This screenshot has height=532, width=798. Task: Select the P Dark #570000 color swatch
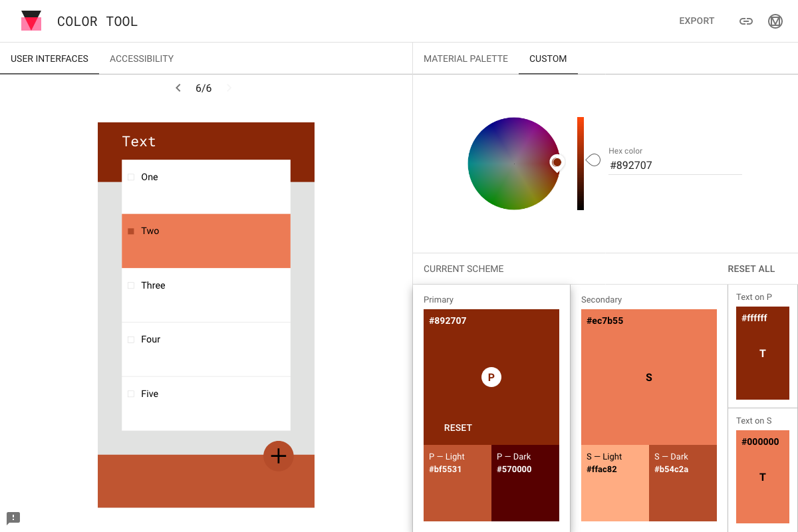(x=525, y=483)
